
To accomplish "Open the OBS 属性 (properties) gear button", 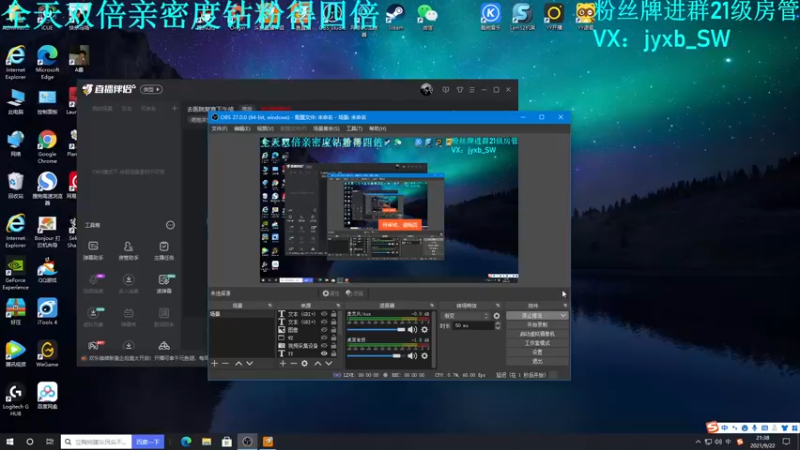I will tap(331, 293).
